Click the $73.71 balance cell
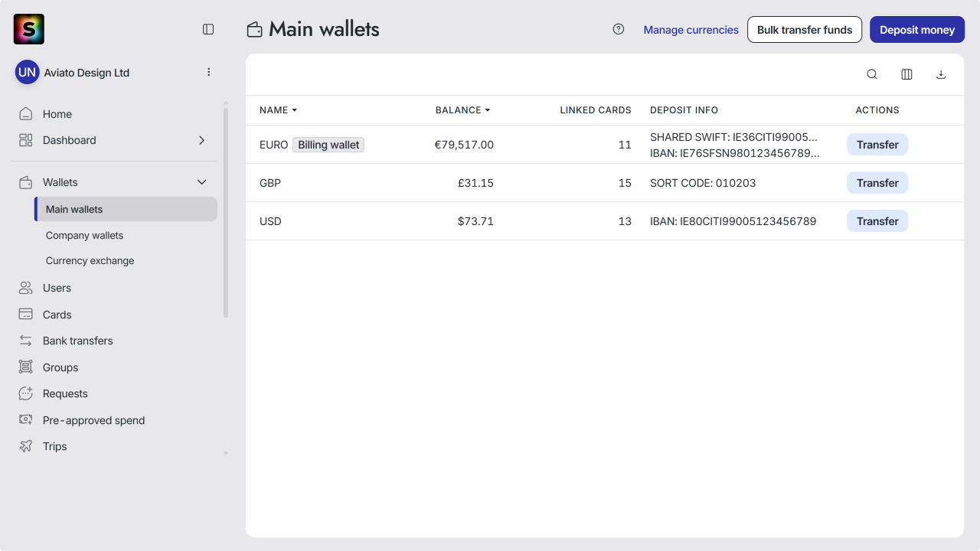 pyautogui.click(x=475, y=221)
